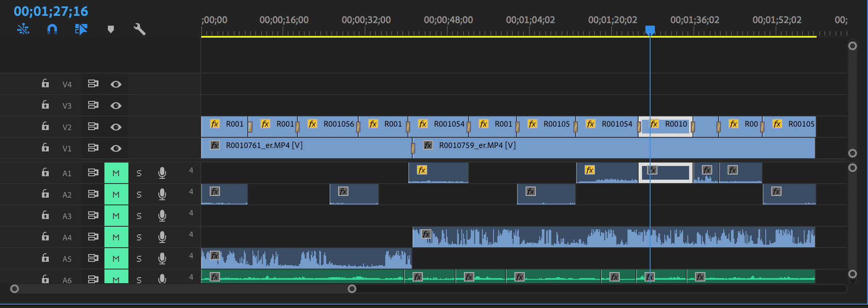Screen dimensions: 868x308
Task: Add a marker with shield icon
Action: coord(111,29)
